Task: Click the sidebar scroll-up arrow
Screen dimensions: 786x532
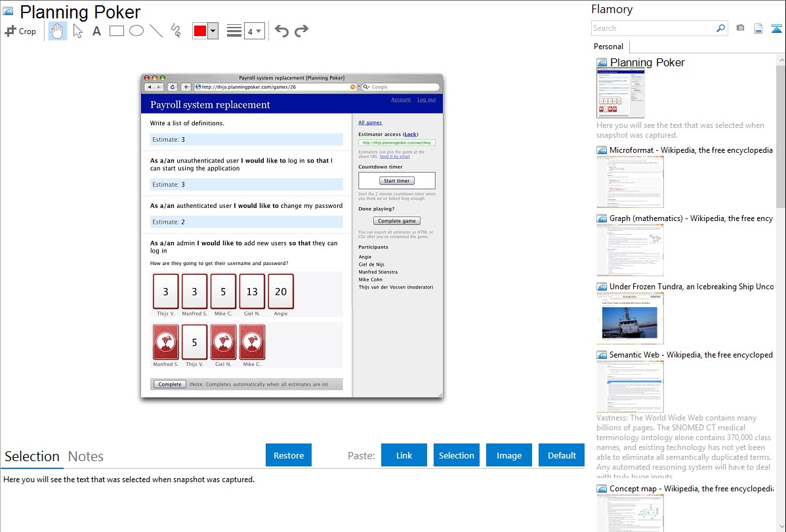Action: pos(781,60)
